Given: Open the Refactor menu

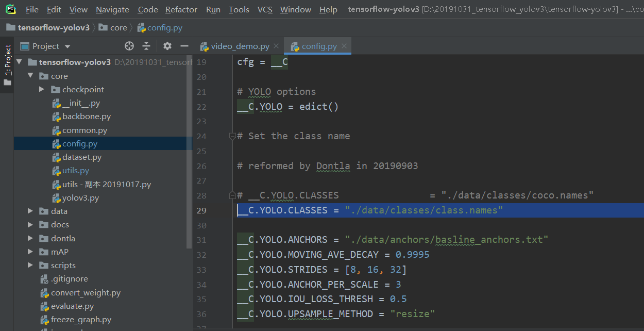Looking at the screenshot, I should [x=181, y=9].
